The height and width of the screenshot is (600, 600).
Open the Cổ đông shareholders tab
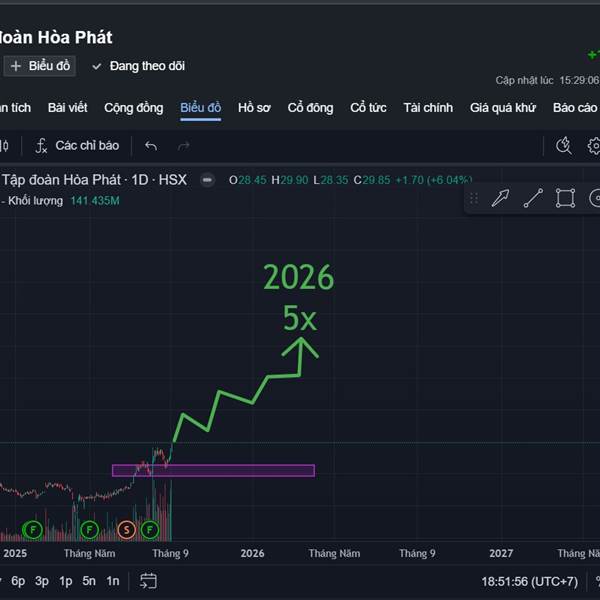pyautogui.click(x=310, y=108)
